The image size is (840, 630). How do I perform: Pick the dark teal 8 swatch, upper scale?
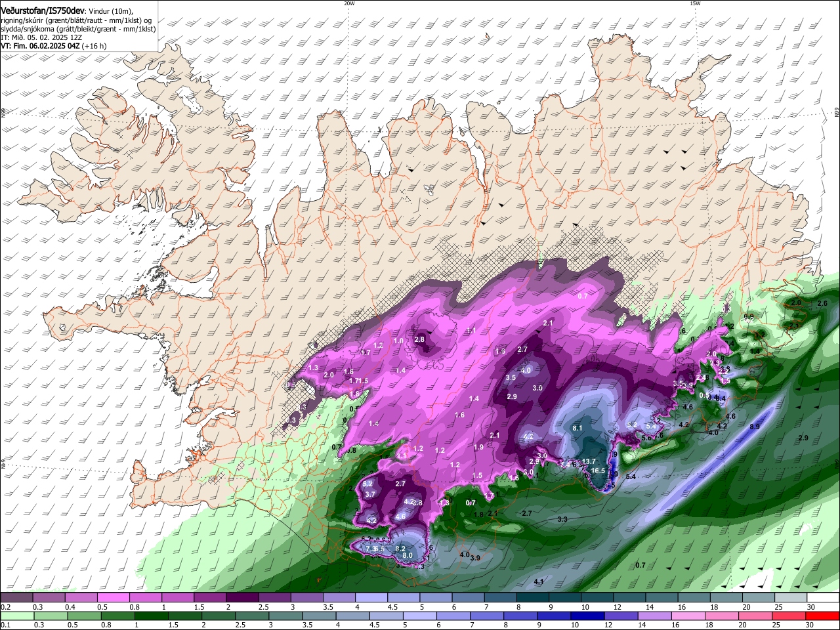(533, 598)
